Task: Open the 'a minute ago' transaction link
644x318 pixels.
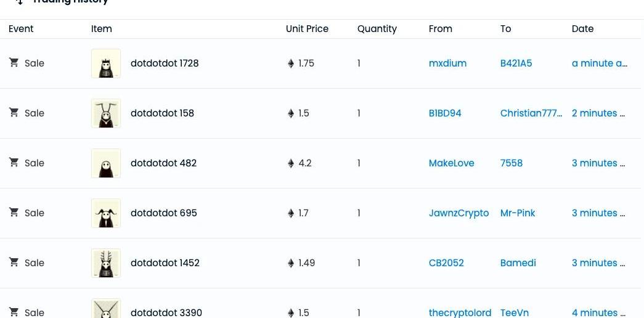Action: click(x=599, y=63)
